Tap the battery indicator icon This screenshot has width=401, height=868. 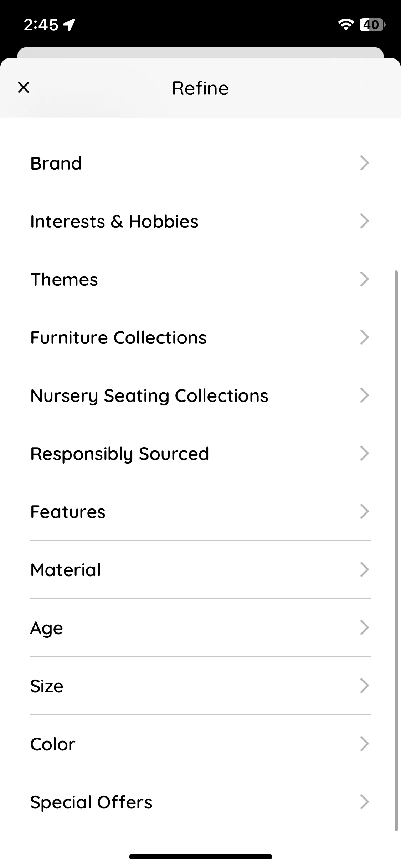click(372, 25)
